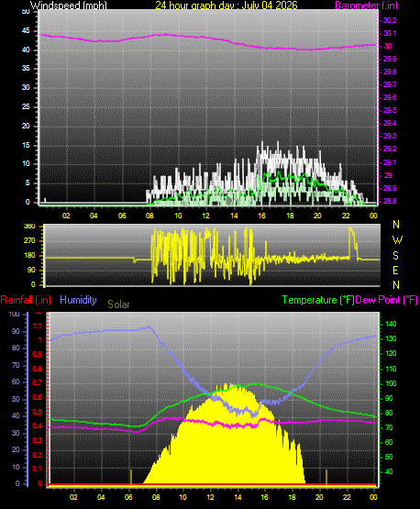Click the 100 temperature scale value
Image resolution: width=420 pixels, height=509 pixels.
point(391,383)
